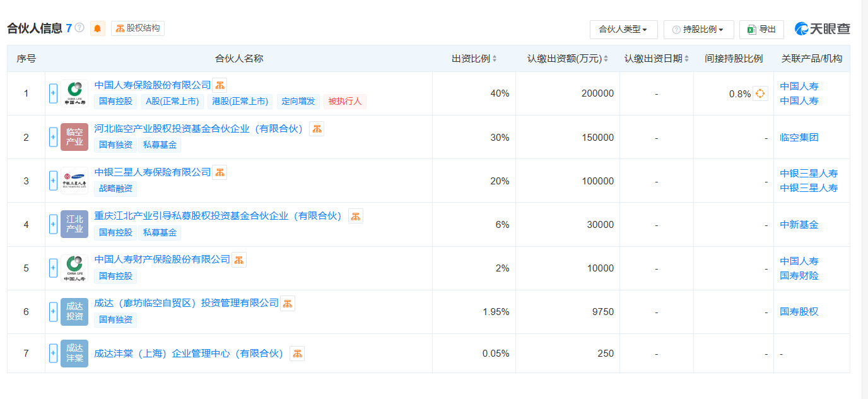Open equity structure icon for 中国人寿保险股份有限公司
This screenshot has height=399, width=868.
click(x=220, y=85)
